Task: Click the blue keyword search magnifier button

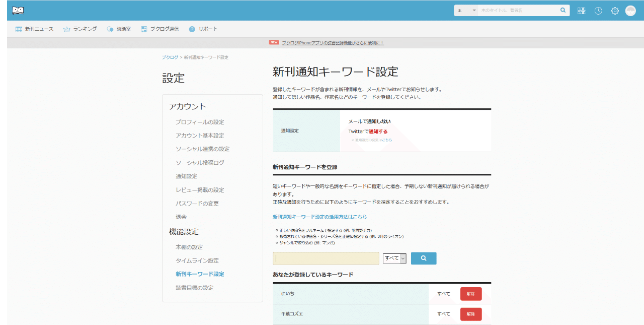Action: [x=423, y=258]
